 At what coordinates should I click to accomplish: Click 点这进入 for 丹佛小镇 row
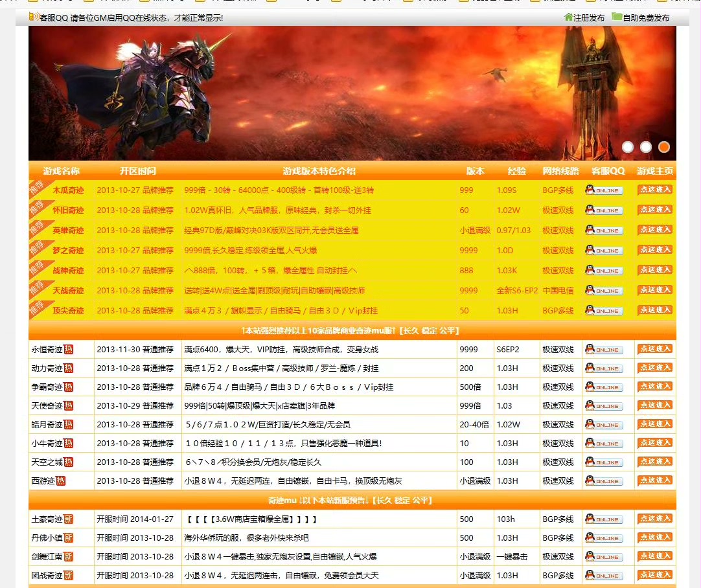(655, 538)
